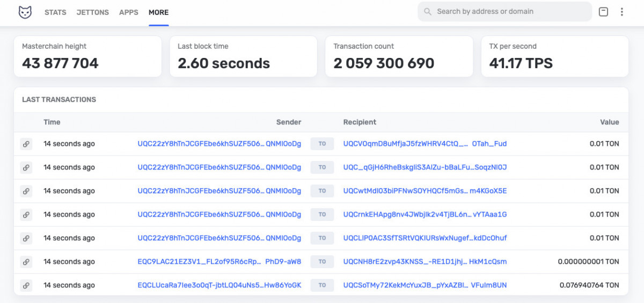Open link icon for recipient UQC_qGjH6Rhe row
Image resolution: width=644 pixels, height=303 pixels.
point(26,167)
